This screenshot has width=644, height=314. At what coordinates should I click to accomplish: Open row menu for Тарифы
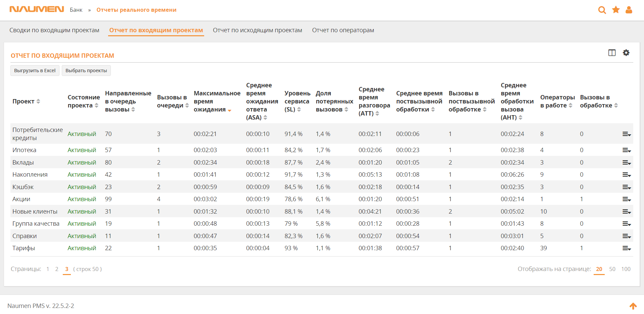pyautogui.click(x=627, y=248)
